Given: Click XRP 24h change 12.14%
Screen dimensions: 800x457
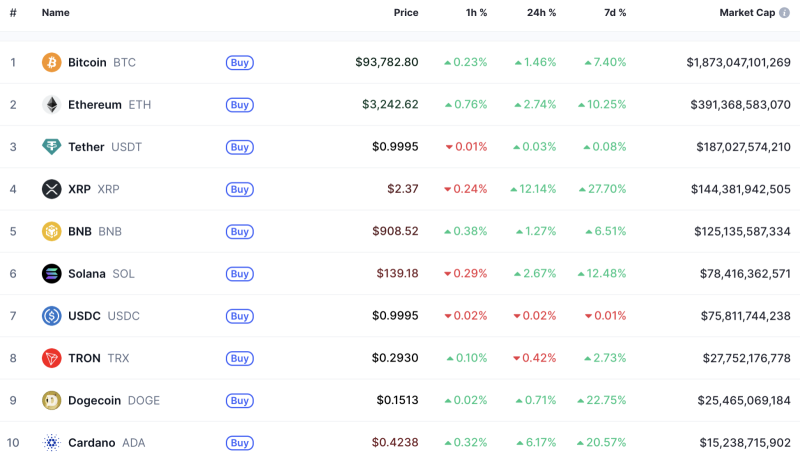Looking at the screenshot, I should 533,189.
